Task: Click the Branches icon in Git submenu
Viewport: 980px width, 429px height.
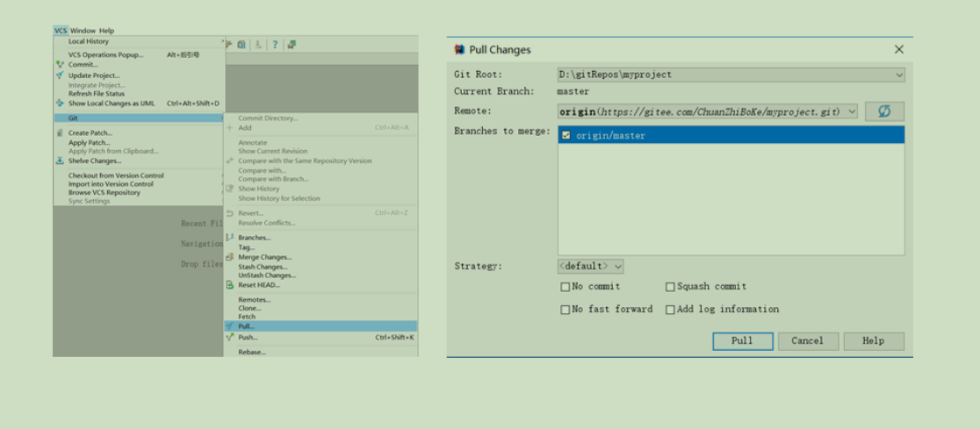Action: coord(229,237)
